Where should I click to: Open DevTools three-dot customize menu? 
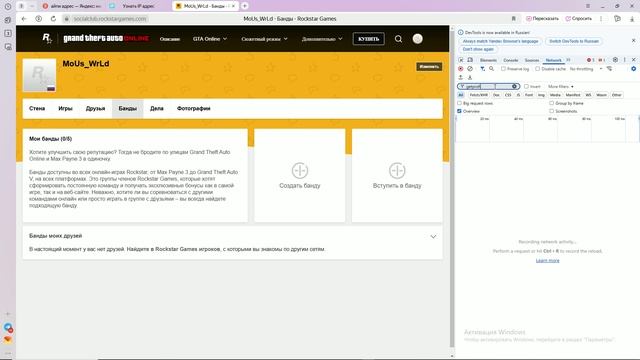(x=624, y=60)
